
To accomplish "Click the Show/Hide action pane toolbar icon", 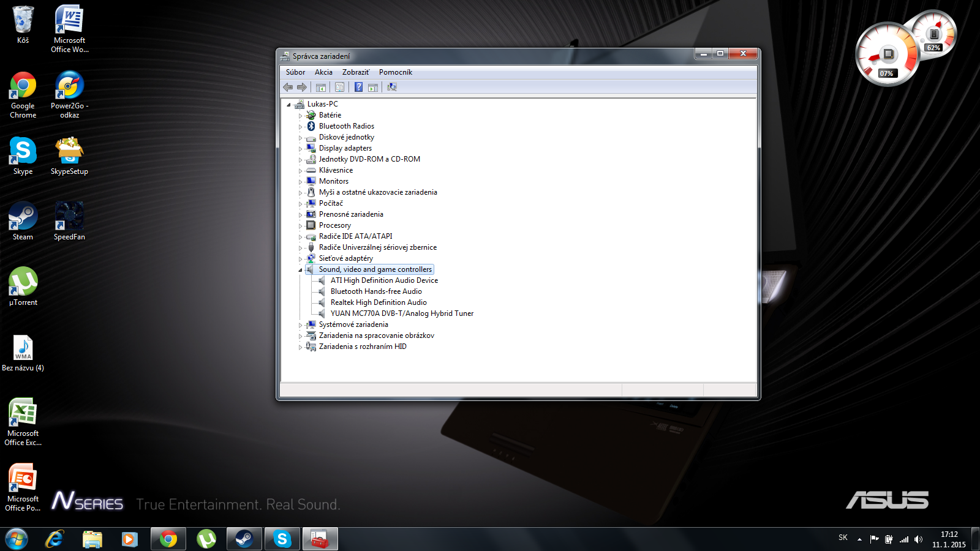I will (373, 87).
